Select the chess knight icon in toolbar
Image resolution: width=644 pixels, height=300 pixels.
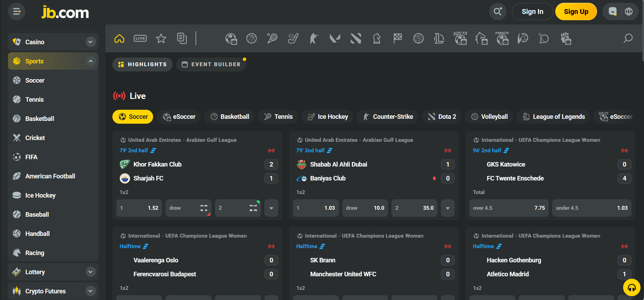click(x=377, y=38)
